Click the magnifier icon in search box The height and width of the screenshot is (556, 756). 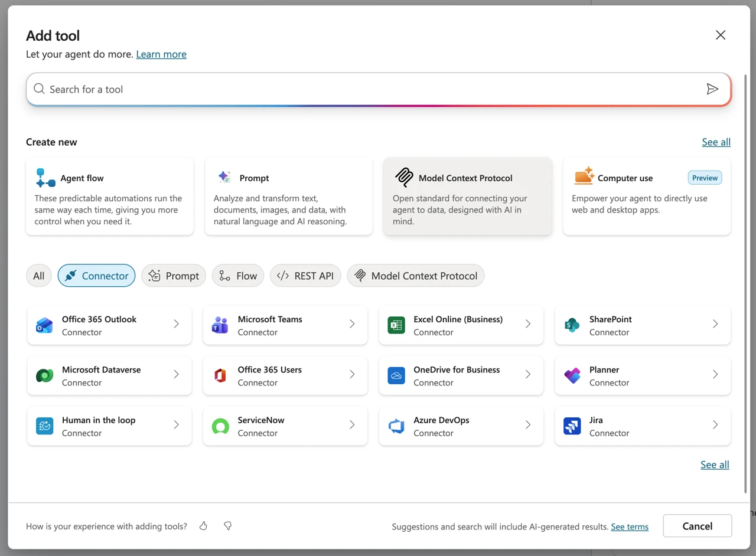coord(39,89)
